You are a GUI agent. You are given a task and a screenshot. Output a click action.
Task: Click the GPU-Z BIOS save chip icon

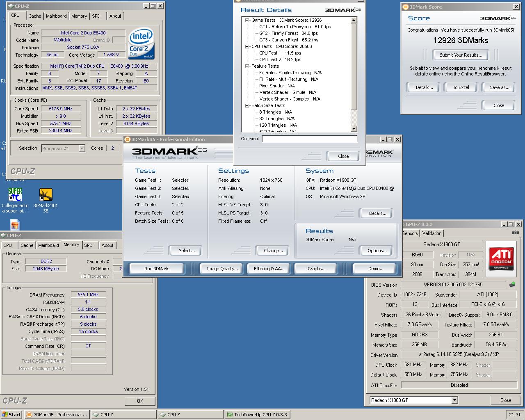[512, 284]
